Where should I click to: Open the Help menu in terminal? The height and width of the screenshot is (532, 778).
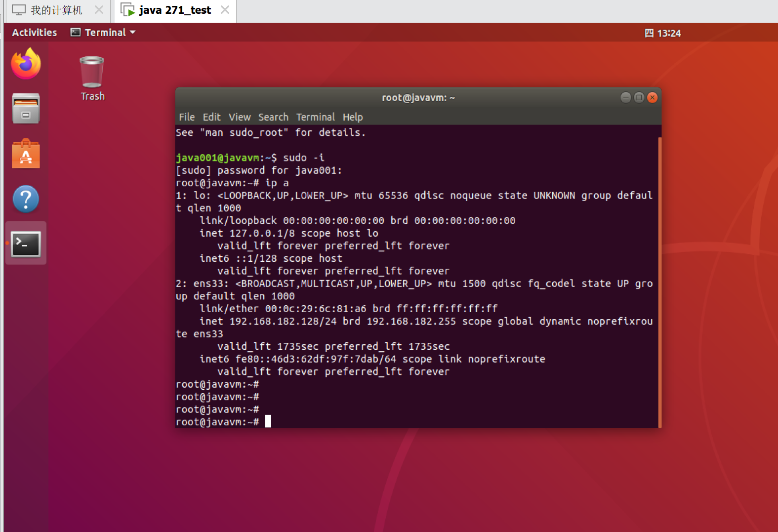(x=353, y=117)
